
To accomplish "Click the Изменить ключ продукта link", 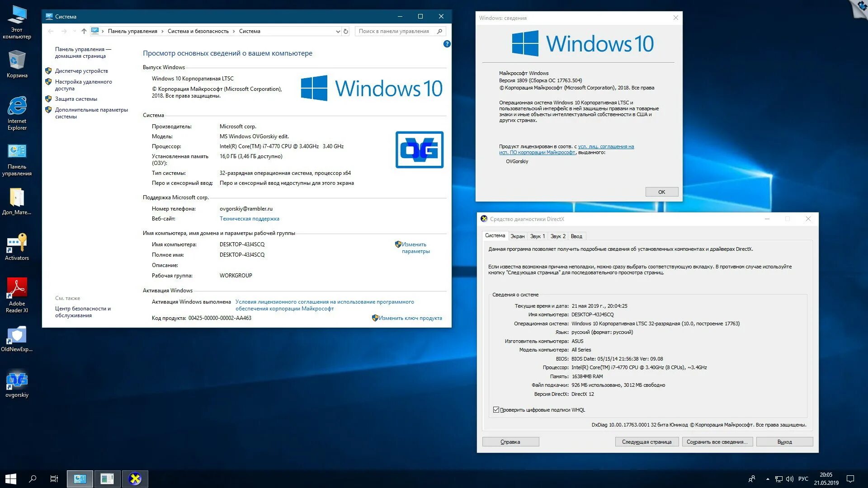I will [410, 318].
